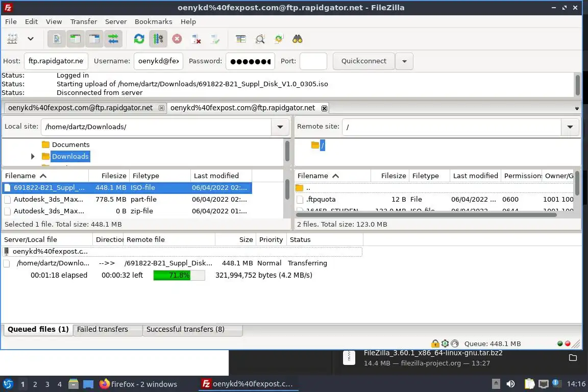Open the Bookmarks menu
588x392 pixels.
pyautogui.click(x=153, y=22)
